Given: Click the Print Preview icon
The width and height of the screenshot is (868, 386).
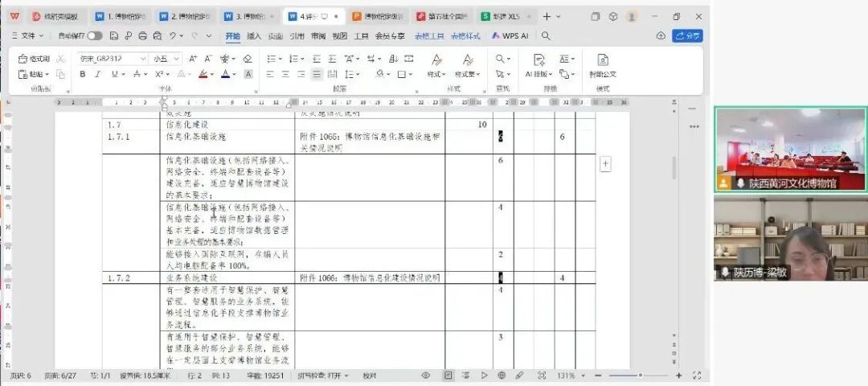Looking at the screenshot, I should (158, 35).
